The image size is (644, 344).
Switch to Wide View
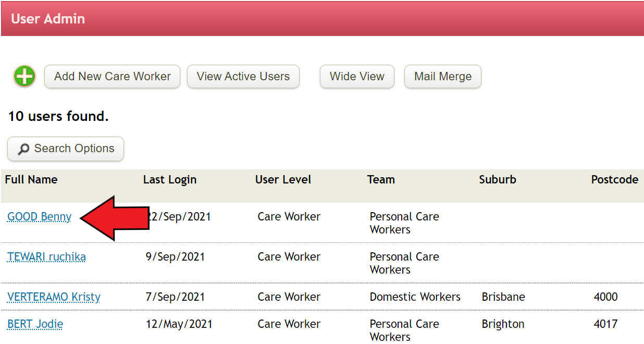[x=357, y=76]
